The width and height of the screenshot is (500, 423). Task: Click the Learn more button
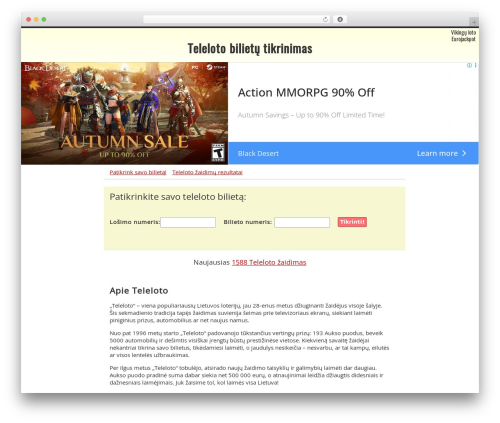pos(441,153)
